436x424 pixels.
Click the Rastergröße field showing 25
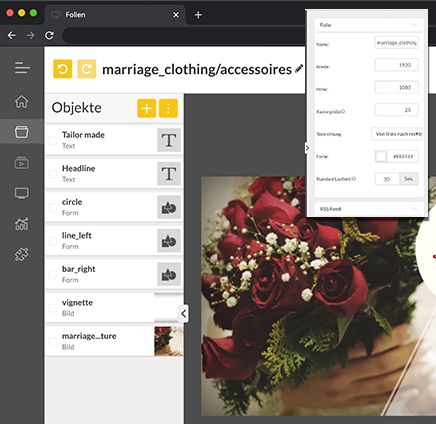396,110
